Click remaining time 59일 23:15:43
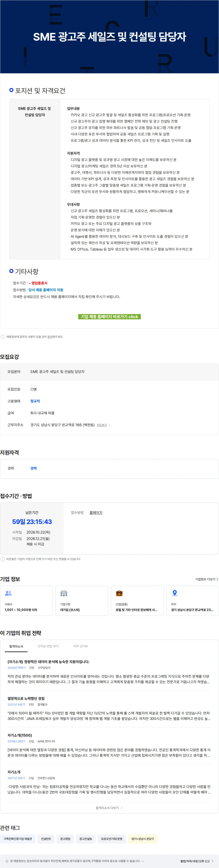This screenshot has width=219, height=868. 32,522
